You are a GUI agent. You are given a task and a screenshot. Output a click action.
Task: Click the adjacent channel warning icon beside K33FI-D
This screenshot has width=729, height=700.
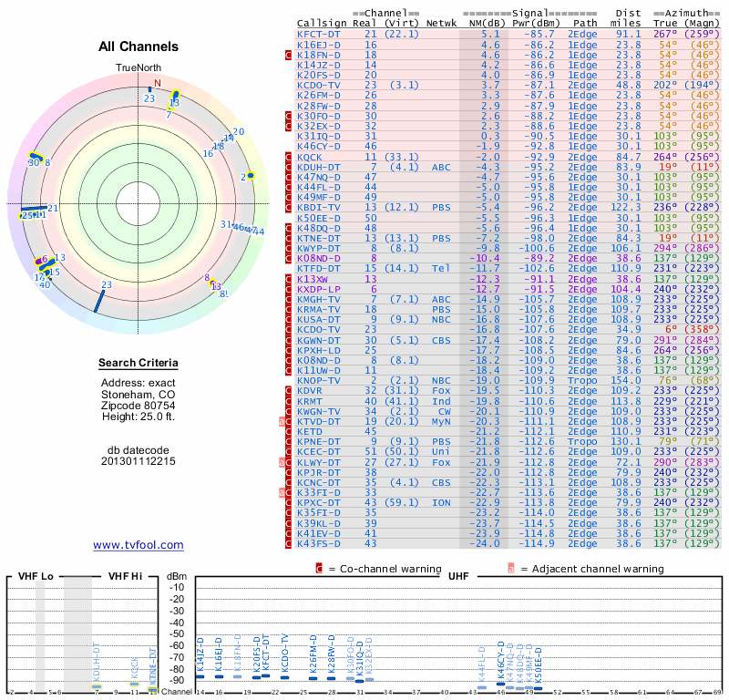point(282,492)
